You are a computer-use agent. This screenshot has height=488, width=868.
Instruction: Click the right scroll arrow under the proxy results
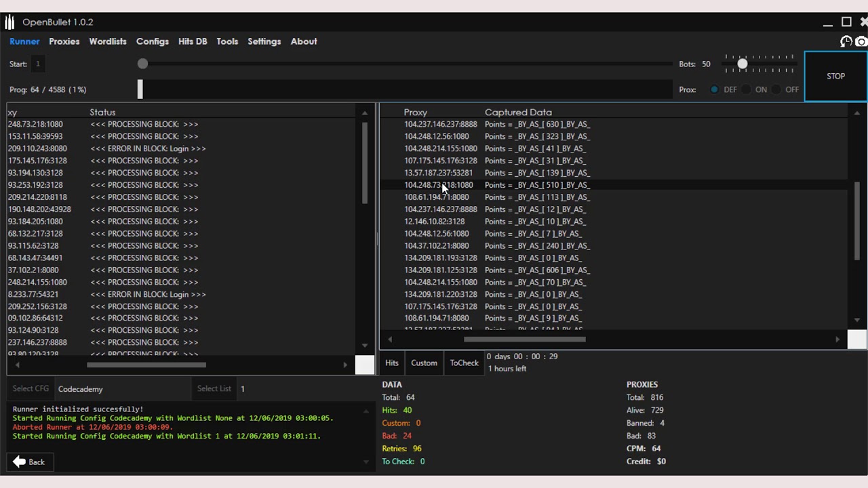click(837, 339)
